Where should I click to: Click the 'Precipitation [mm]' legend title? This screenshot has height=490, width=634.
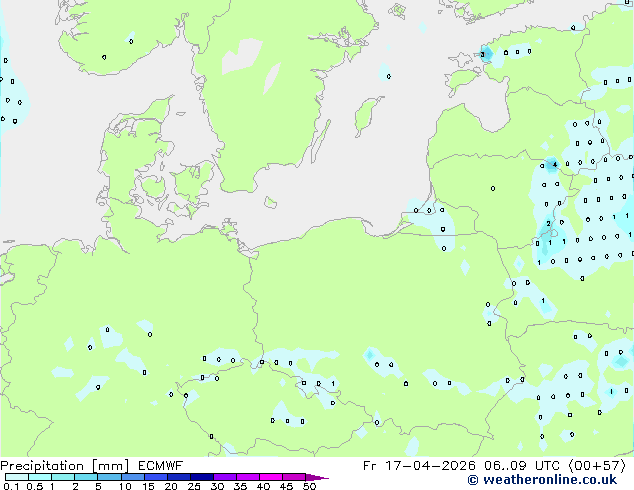pyautogui.click(x=65, y=466)
